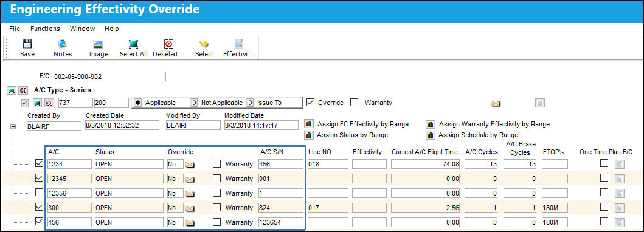Collapse the 737 series tree node

pyautogui.click(x=13, y=127)
